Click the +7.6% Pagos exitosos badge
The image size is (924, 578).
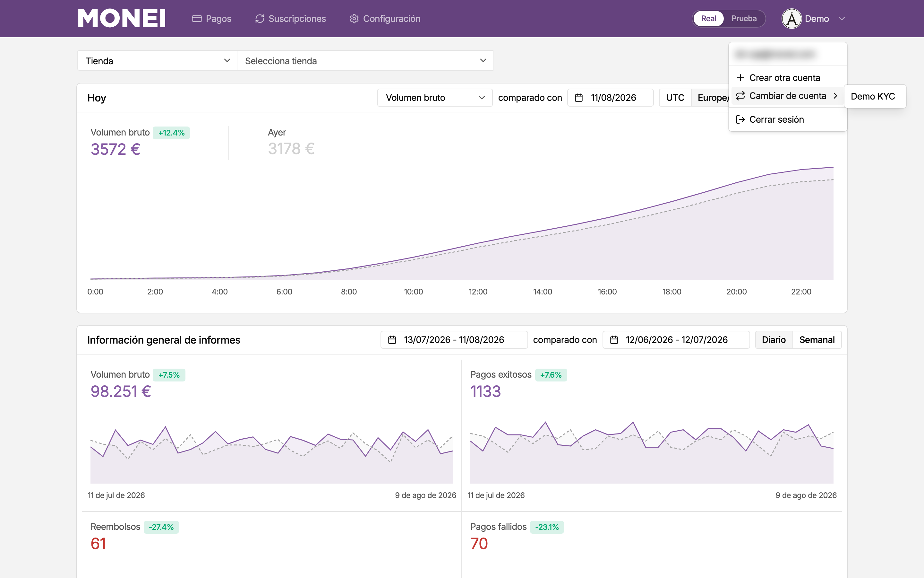click(x=551, y=375)
